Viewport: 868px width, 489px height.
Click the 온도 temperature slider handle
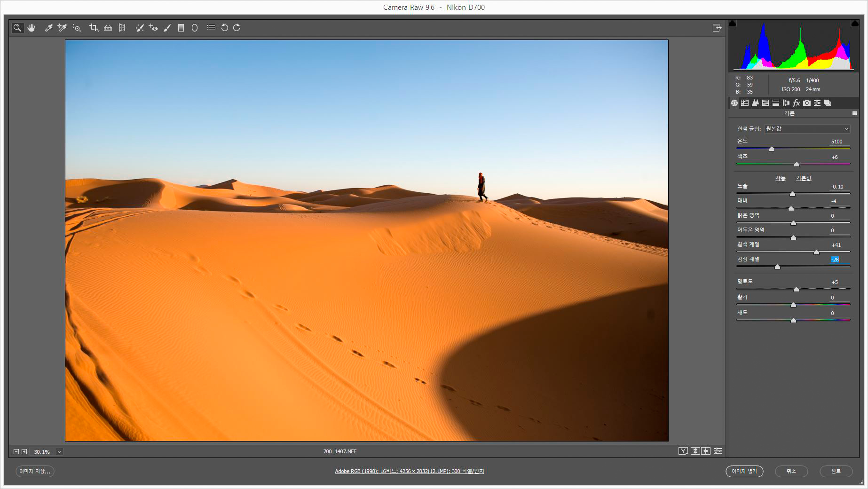772,149
